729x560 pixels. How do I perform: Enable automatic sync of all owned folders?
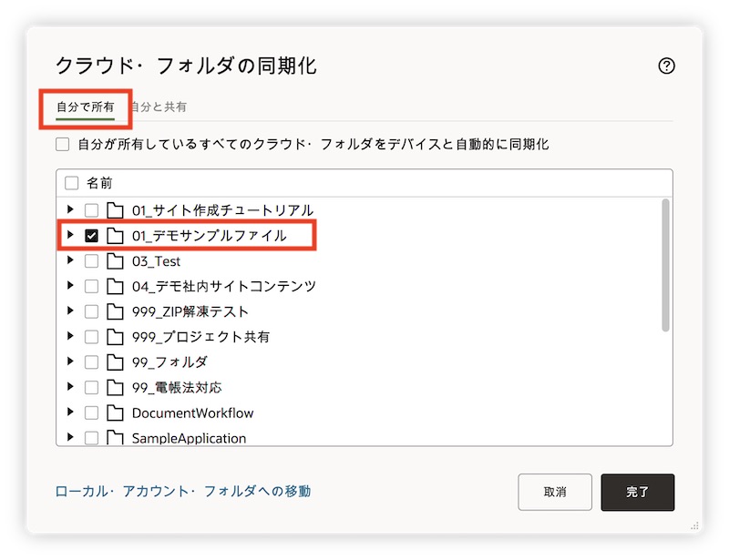(63, 144)
